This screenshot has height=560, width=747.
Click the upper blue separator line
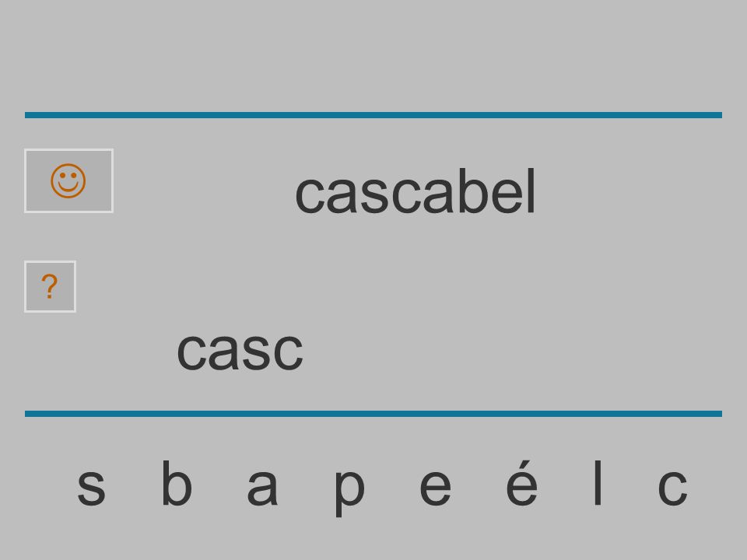tap(373, 115)
